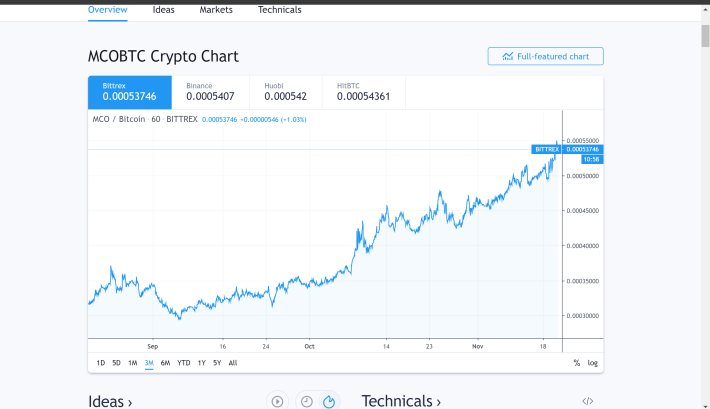Click the popular ideas flame icon
Screen dimensions: 710x409
pos(329,401)
